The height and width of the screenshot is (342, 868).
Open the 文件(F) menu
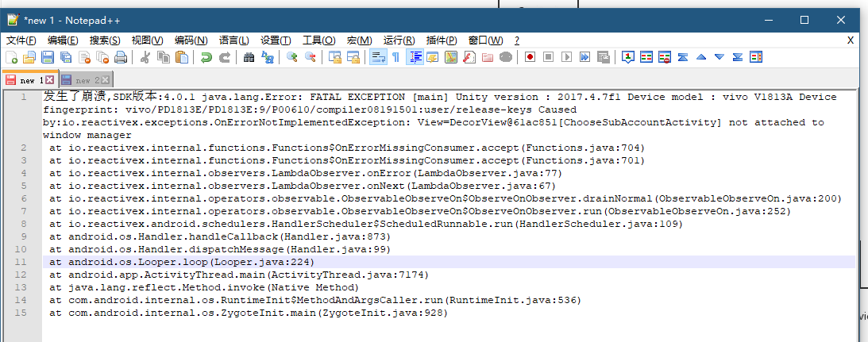21,40
